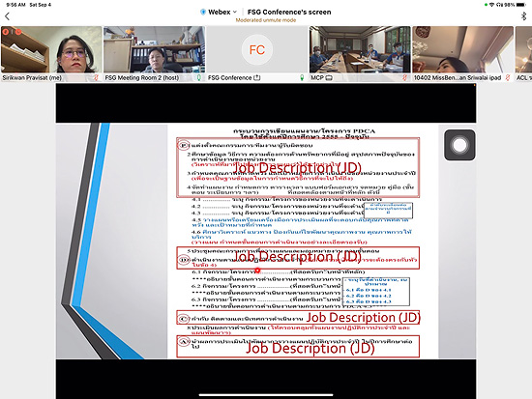Screen dimensions: 532x399
Task: Tap the red laser pointer dot on slide
Action: 257,271
